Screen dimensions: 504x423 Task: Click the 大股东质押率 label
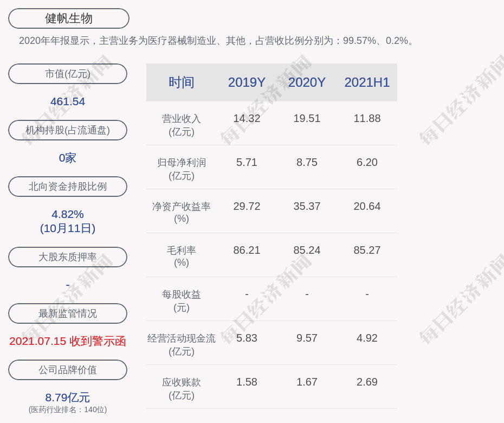point(68,257)
